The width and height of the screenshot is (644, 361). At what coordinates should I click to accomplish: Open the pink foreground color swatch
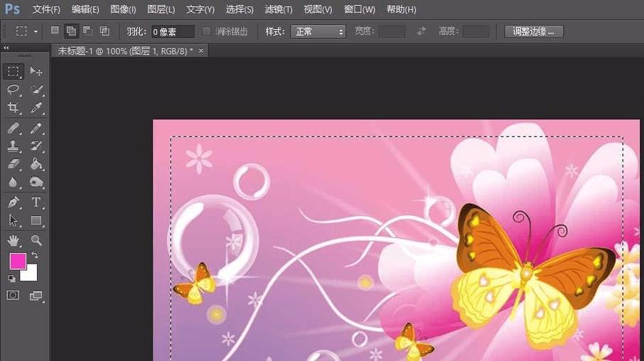(x=18, y=262)
